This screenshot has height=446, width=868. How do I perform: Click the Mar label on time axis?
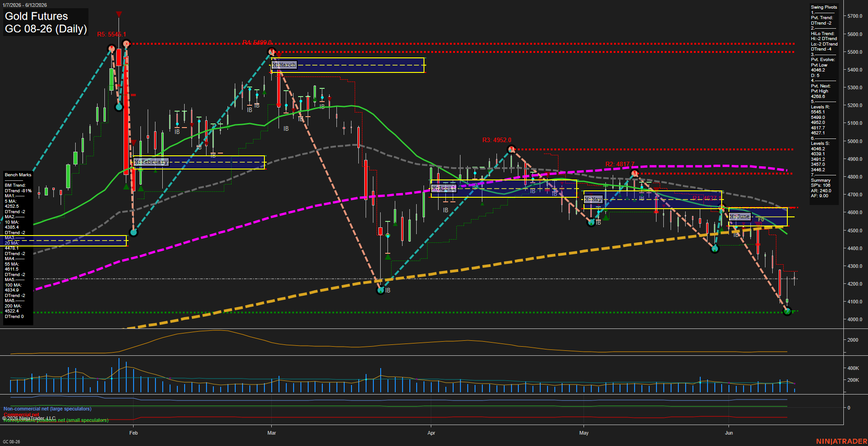(272, 433)
